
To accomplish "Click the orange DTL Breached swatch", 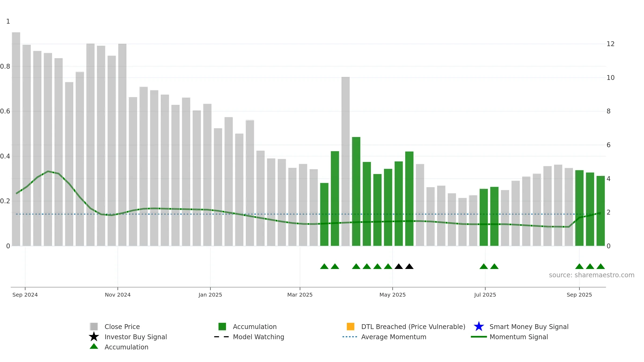I will pyautogui.click(x=350, y=327).
